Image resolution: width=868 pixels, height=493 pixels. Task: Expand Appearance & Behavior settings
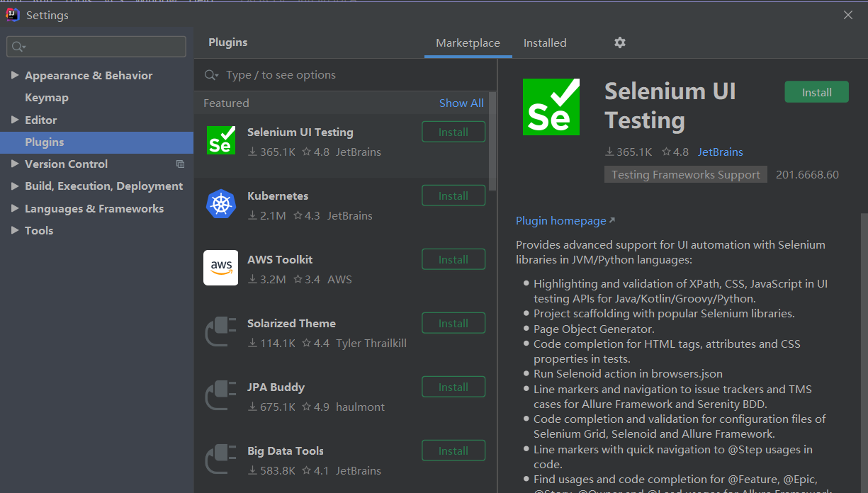[x=15, y=76]
